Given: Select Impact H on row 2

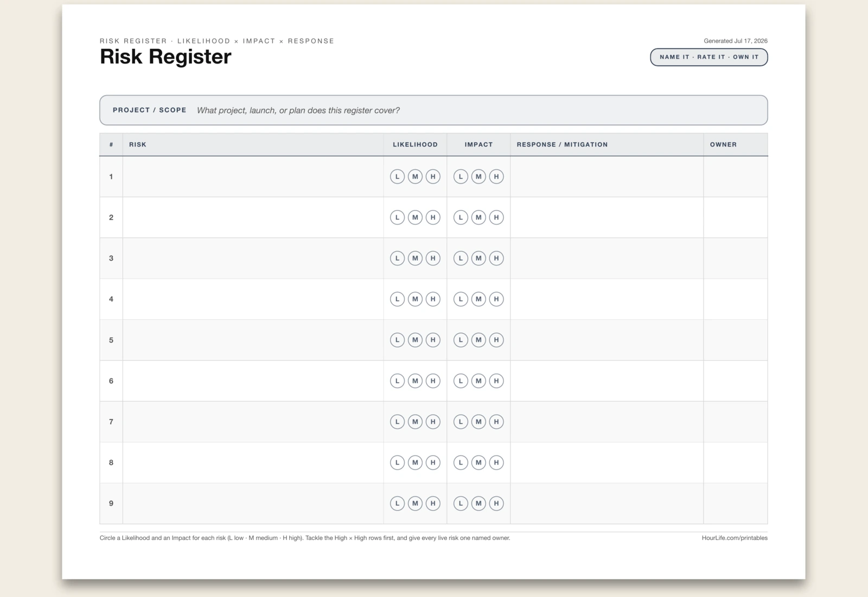Looking at the screenshot, I should (496, 218).
